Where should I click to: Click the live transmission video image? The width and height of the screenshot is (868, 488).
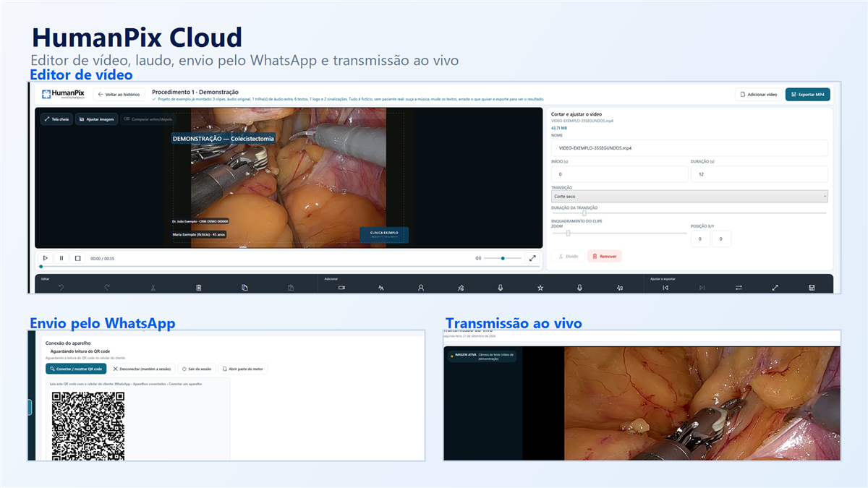[x=702, y=403]
